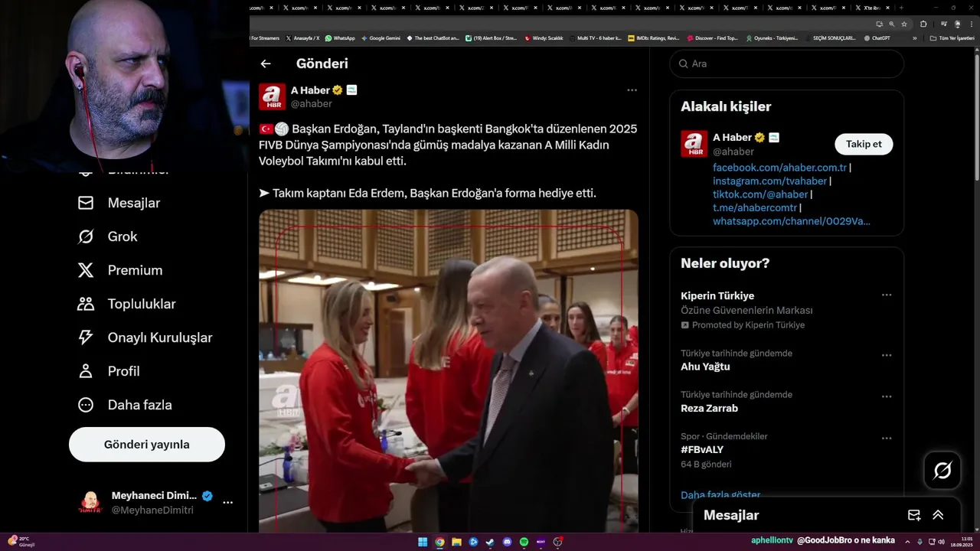Open A Haber avatar in Alakalı kişiler
This screenshot has height=551, width=980.
694,144
